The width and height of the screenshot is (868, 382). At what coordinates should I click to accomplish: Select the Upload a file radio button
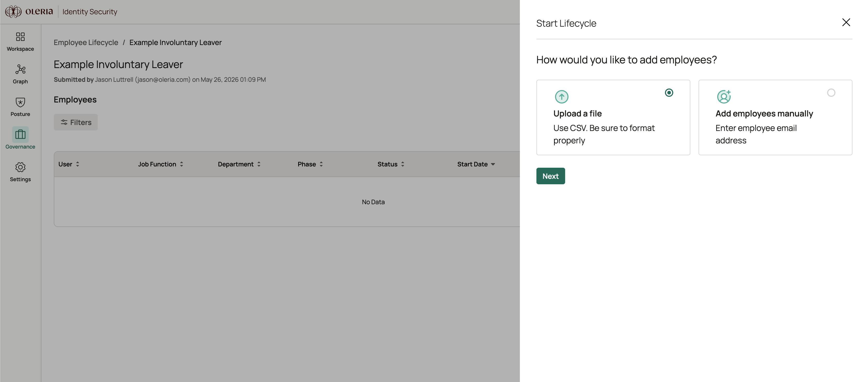point(669,93)
